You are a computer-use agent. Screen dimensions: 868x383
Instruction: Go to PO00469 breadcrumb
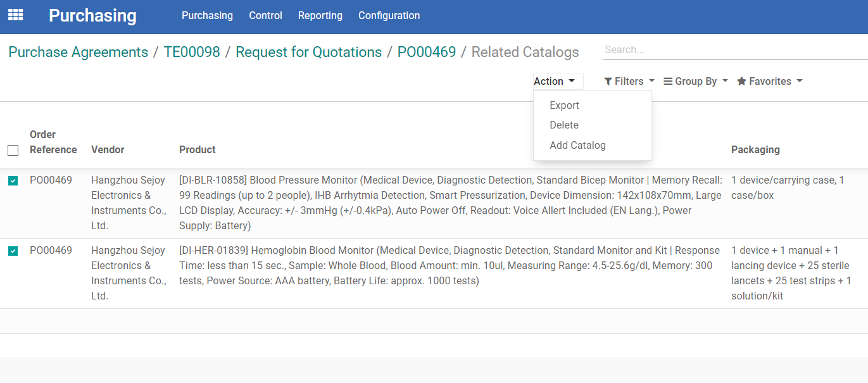click(427, 52)
